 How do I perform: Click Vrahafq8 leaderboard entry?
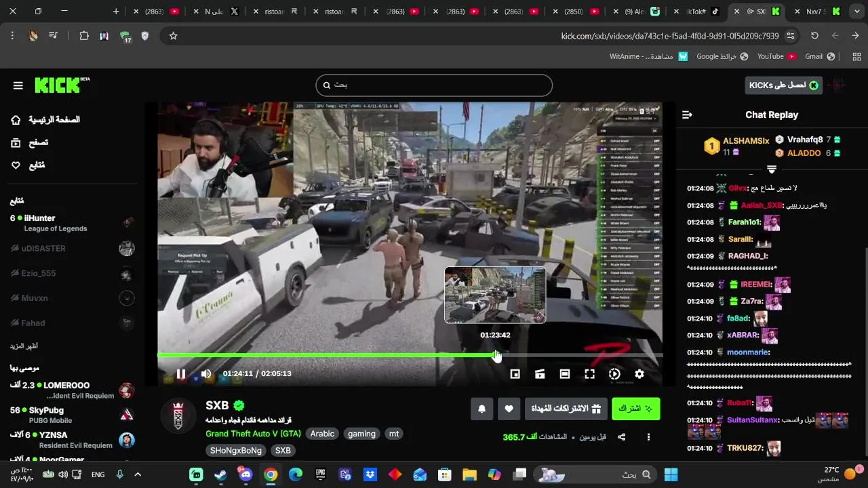pos(808,140)
